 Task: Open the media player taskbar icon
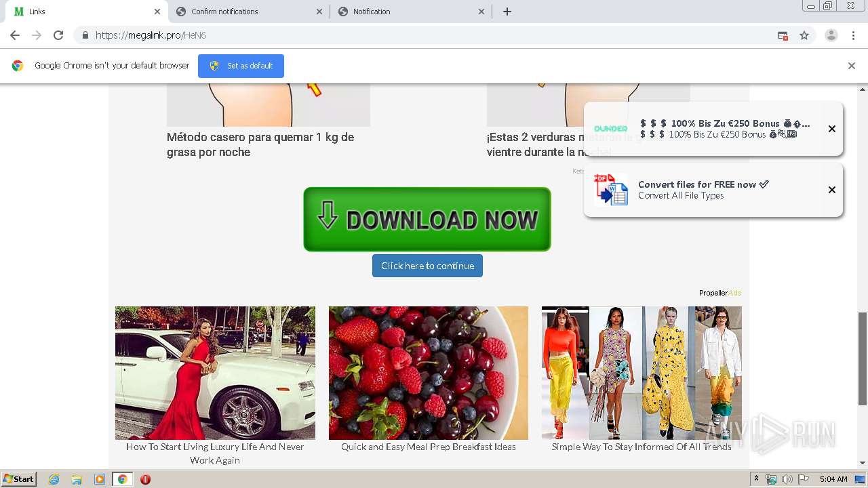100,479
